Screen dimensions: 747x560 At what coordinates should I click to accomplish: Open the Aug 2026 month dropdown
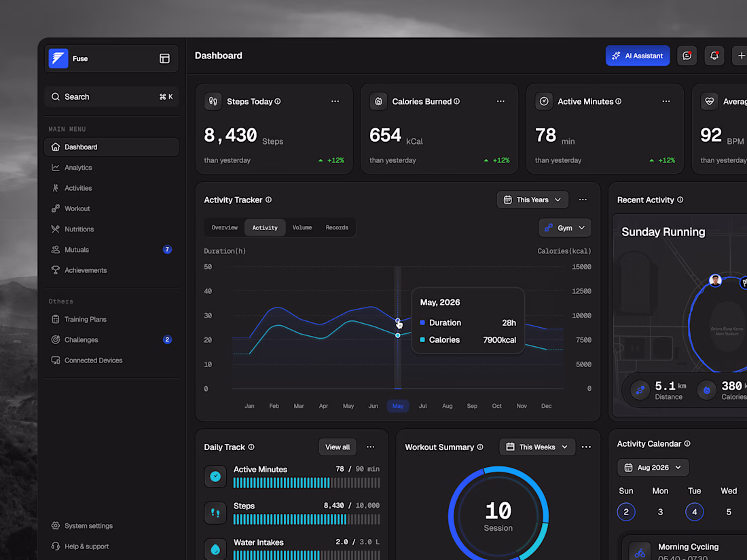coord(653,468)
